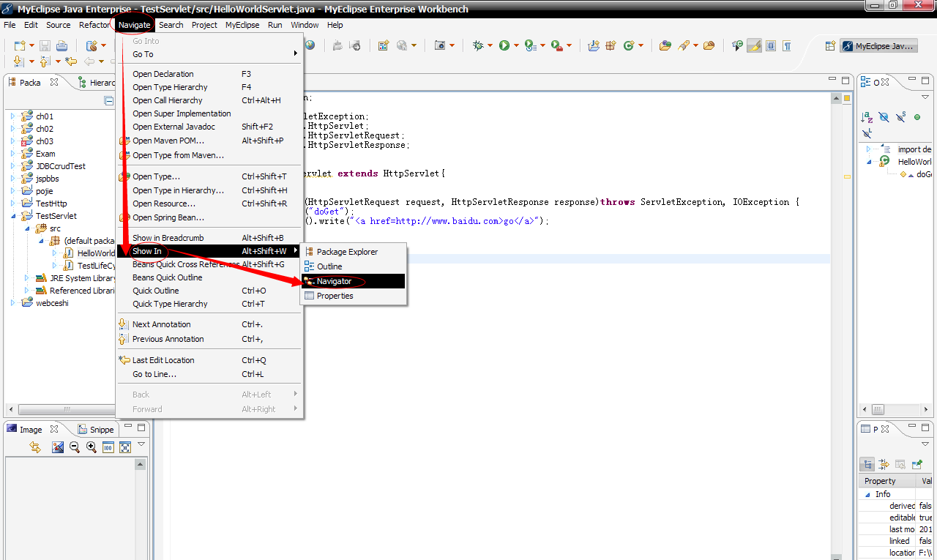This screenshot has height=560, width=937.
Task: Collapse the TestServlet project
Action: 12,216
